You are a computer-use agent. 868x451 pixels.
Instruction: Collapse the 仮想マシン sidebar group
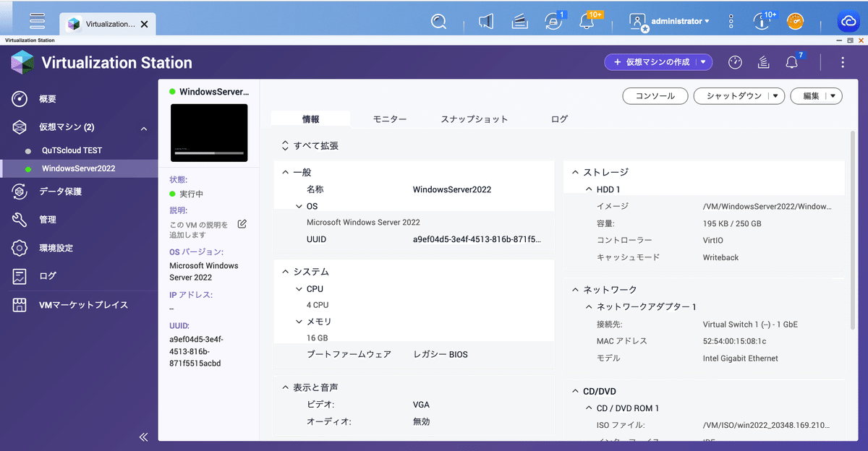coord(144,129)
